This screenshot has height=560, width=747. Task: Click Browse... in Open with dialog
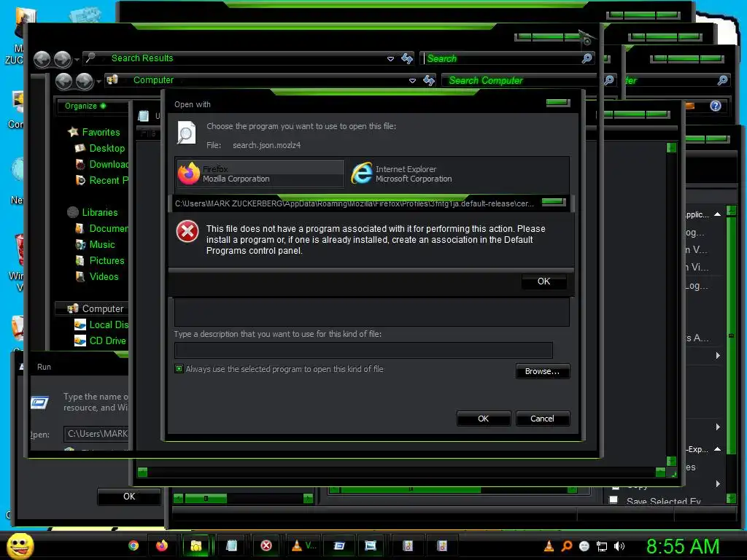click(x=542, y=371)
